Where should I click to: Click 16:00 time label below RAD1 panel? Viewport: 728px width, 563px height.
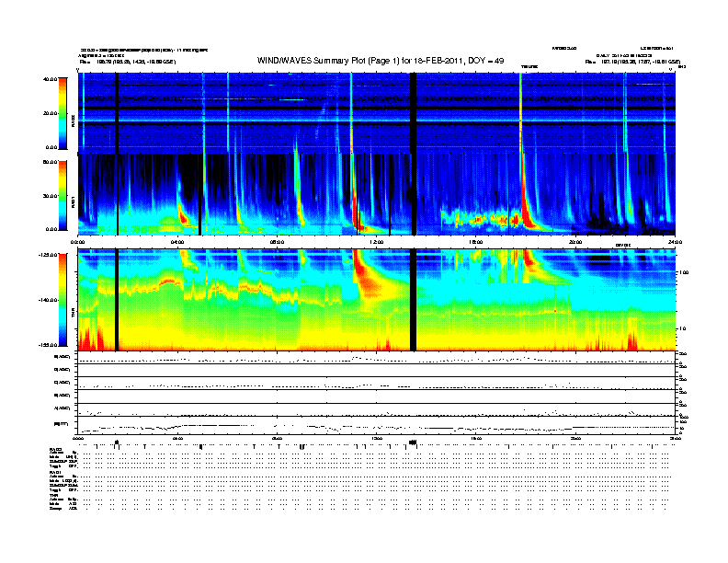click(x=476, y=242)
